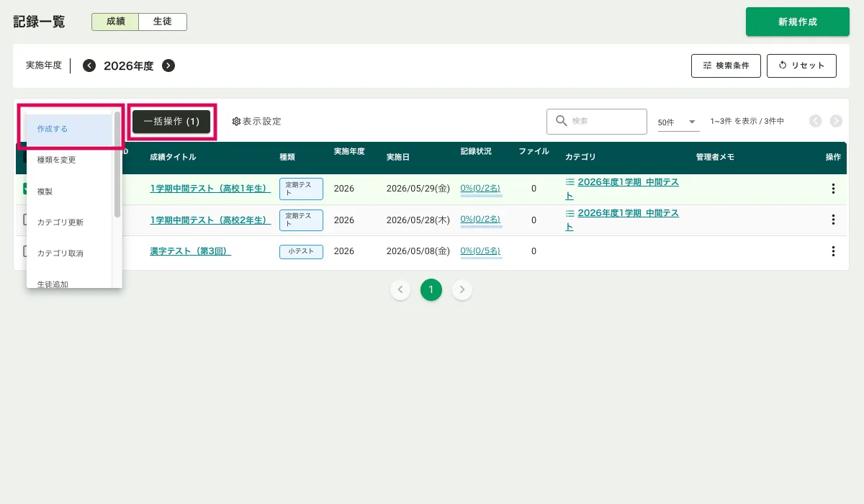
Task: Open the 検索条件 filter panel
Action: (x=726, y=66)
